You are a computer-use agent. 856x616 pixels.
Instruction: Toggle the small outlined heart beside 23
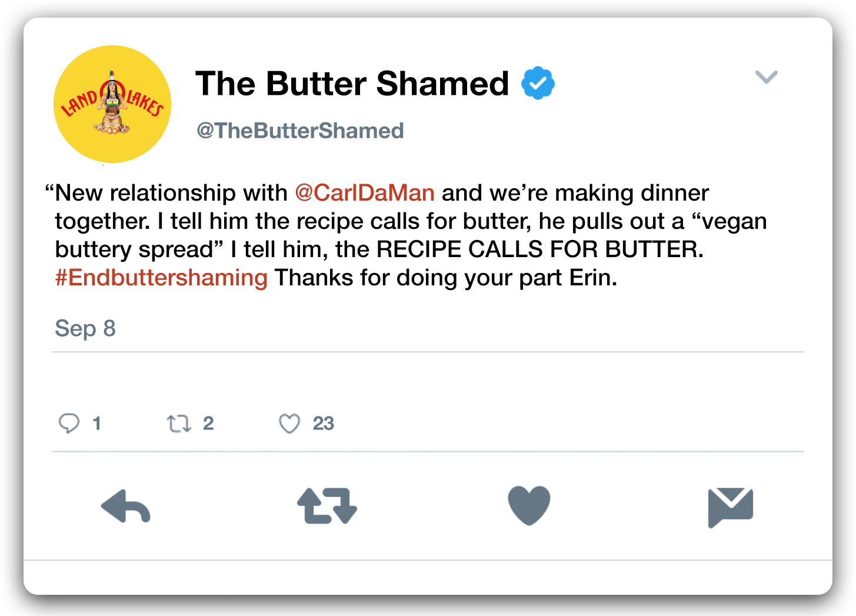[x=289, y=423]
